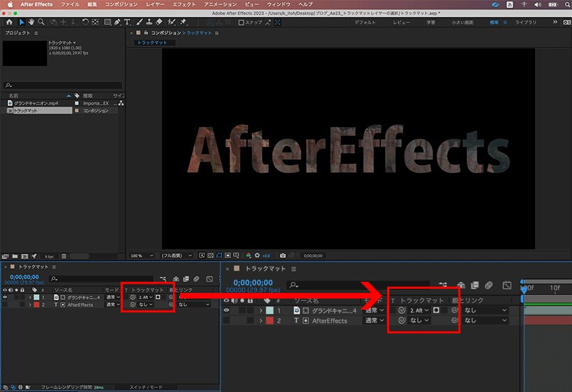Open the (フル画質) resolution dropdown
This screenshot has width=572, height=392.
176,255
